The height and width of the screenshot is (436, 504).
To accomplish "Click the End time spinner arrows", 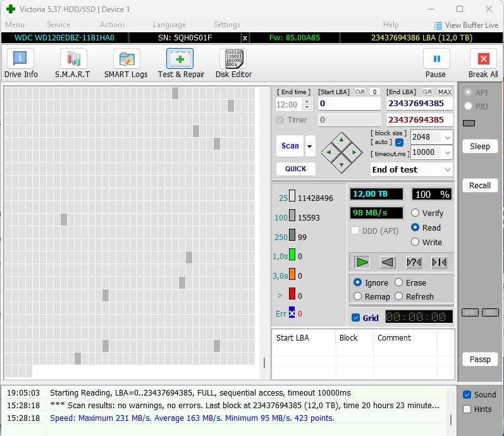I will pyautogui.click(x=307, y=104).
